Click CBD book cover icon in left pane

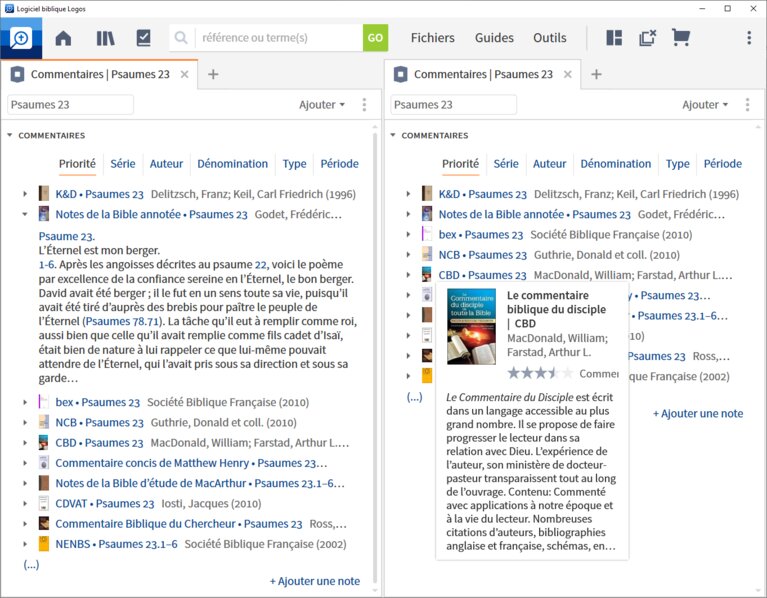pyautogui.click(x=44, y=443)
